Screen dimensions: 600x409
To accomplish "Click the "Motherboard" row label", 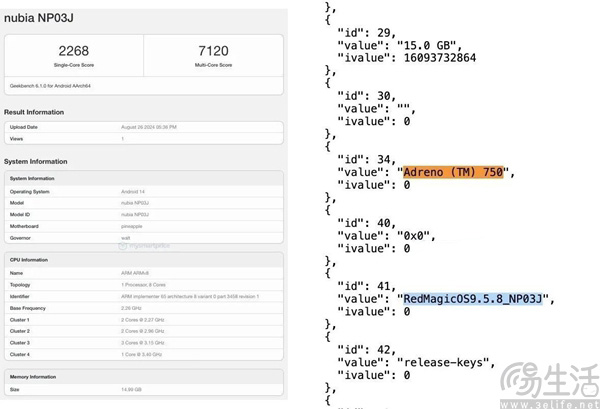I will (24, 226).
